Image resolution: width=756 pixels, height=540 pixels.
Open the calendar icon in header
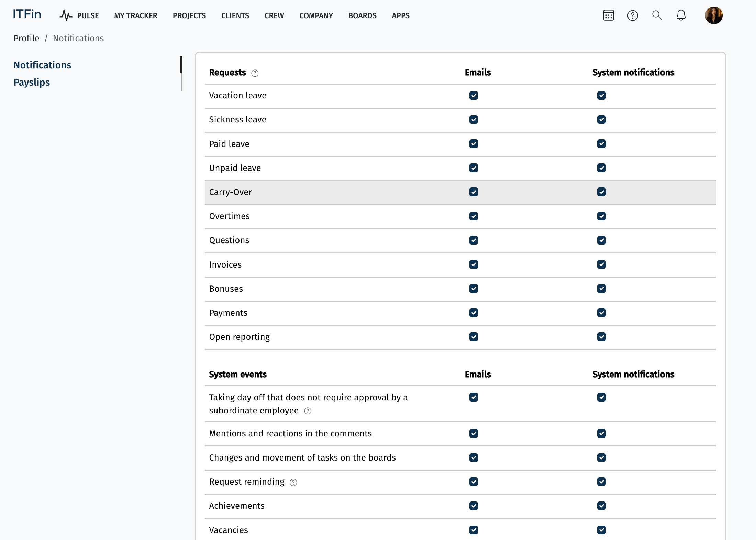pyautogui.click(x=608, y=15)
